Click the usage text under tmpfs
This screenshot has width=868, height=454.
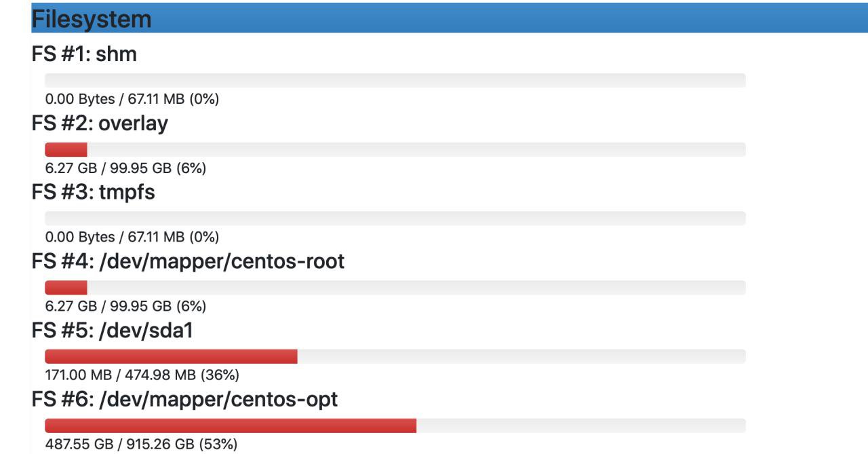coord(132,238)
